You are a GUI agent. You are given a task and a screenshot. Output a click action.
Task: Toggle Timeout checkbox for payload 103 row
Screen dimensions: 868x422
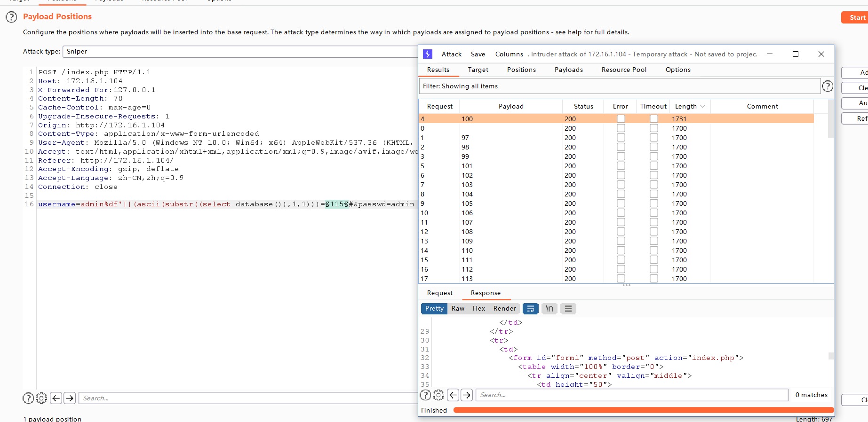tap(654, 185)
